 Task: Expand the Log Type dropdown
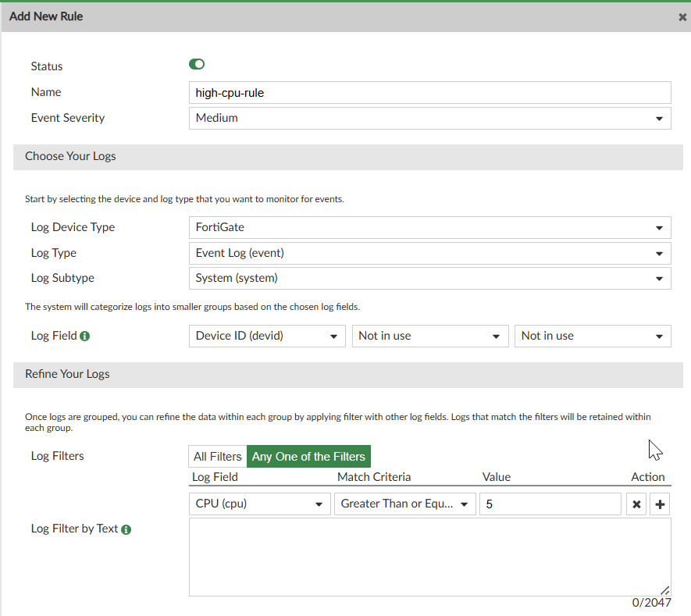[429, 253]
